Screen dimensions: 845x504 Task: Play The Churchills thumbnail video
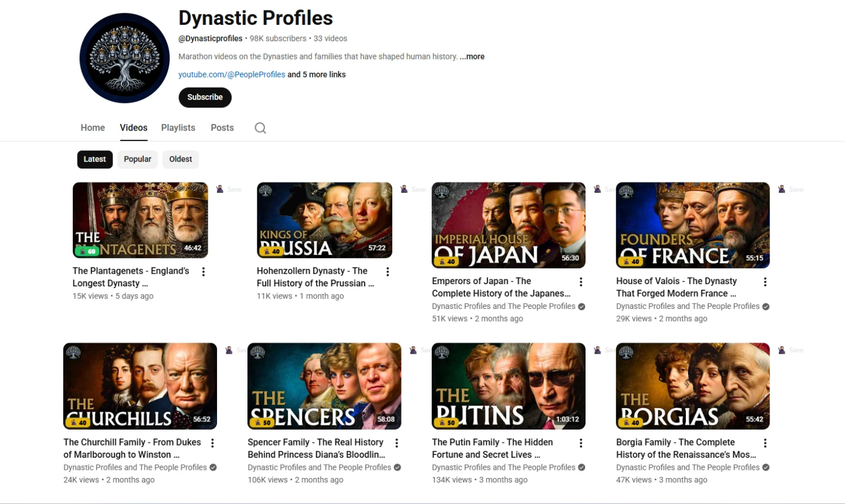[140, 386]
